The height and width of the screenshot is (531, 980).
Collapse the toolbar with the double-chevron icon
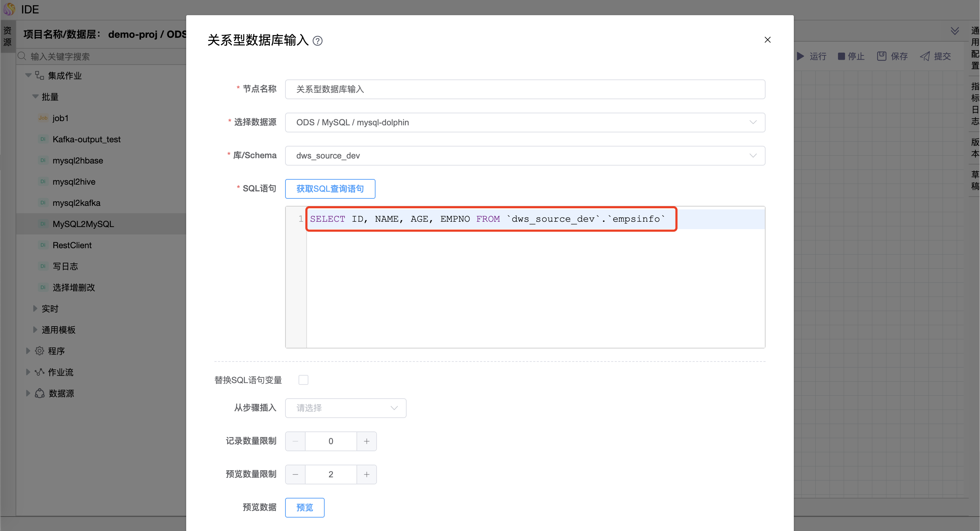tap(955, 31)
